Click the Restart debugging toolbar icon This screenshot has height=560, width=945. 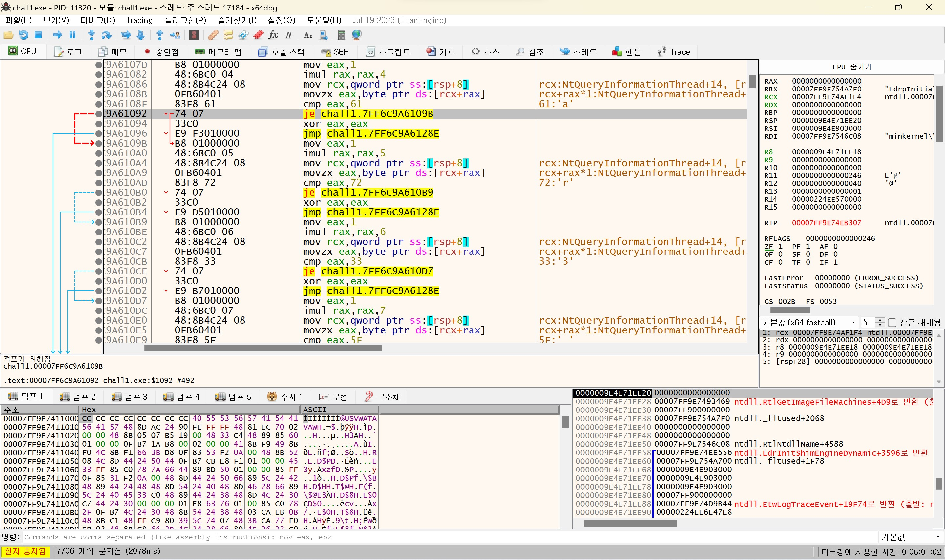click(23, 35)
